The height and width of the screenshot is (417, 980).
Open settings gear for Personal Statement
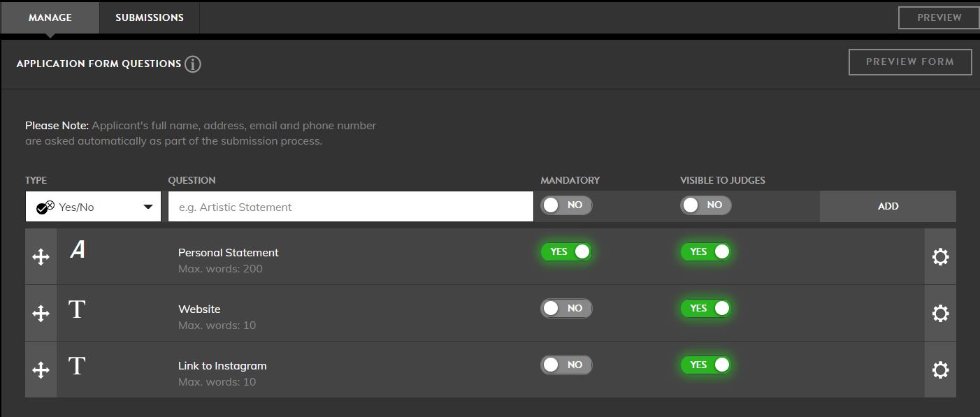pos(940,257)
